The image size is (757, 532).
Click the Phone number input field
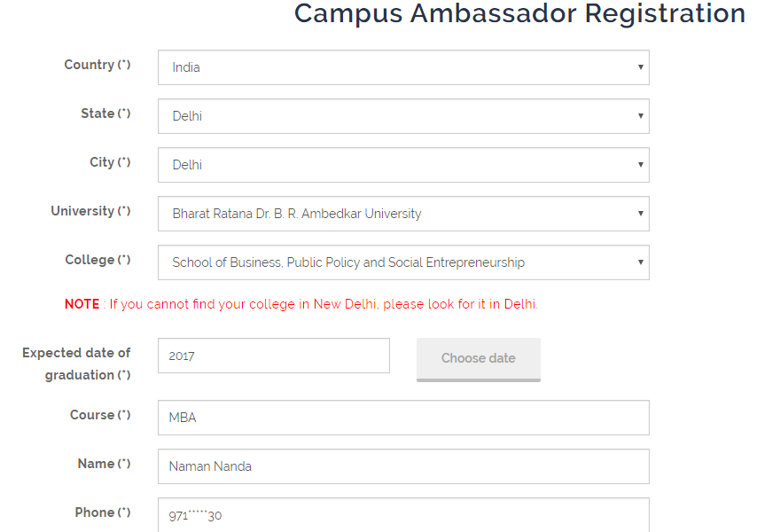[403, 514]
